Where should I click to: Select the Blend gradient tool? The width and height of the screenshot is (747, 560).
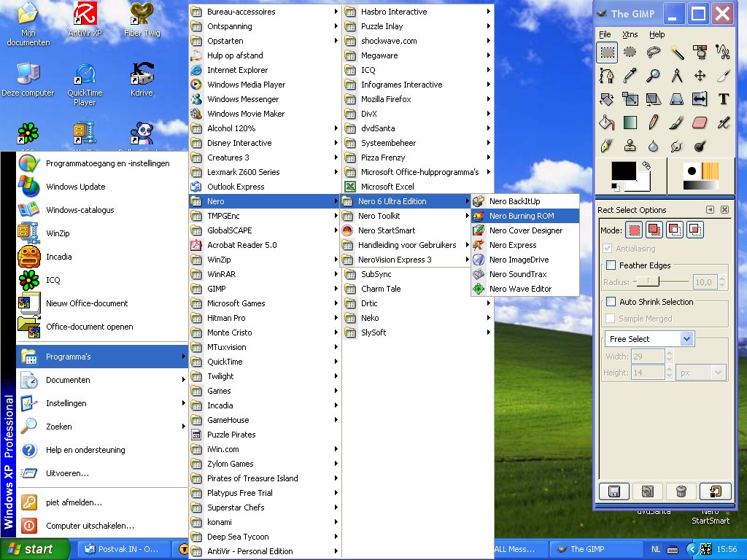tap(630, 122)
